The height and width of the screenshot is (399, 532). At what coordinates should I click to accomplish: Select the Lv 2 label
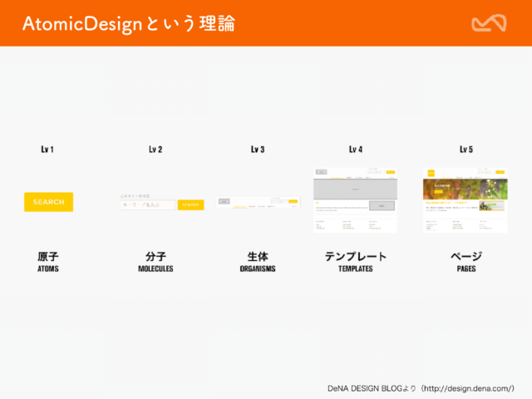click(155, 150)
